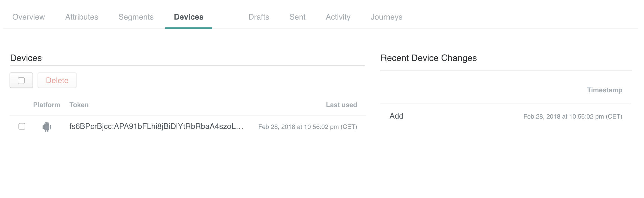Click the Last used column header

click(341, 105)
